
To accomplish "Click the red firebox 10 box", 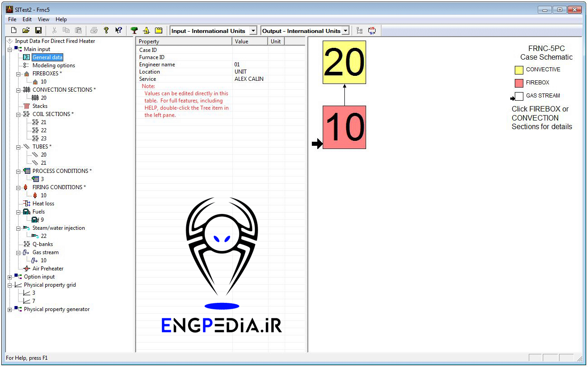I will pos(344,127).
